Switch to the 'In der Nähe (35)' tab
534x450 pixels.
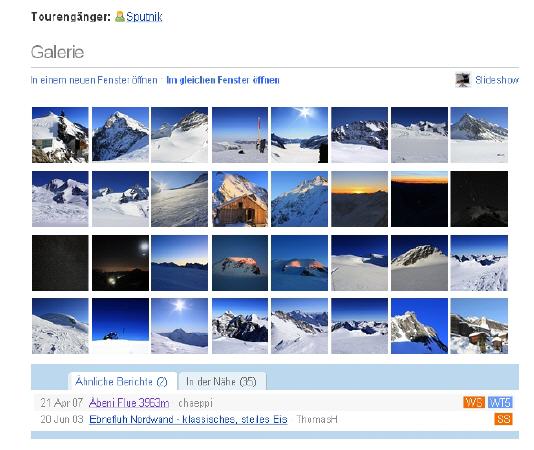pos(221,382)
